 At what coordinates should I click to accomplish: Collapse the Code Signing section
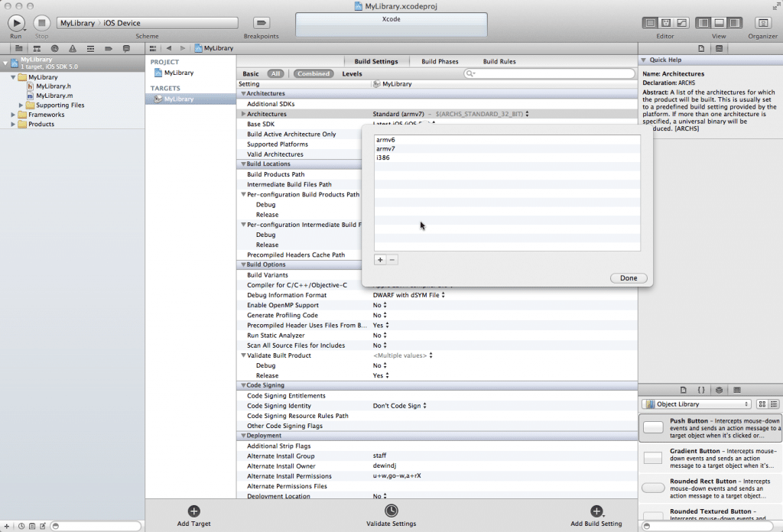[243, 385]
